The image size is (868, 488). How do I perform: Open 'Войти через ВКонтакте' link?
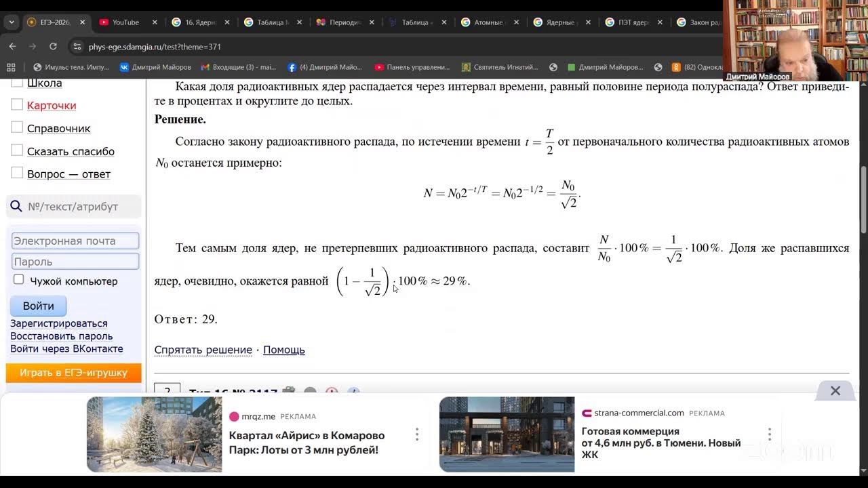66,348
